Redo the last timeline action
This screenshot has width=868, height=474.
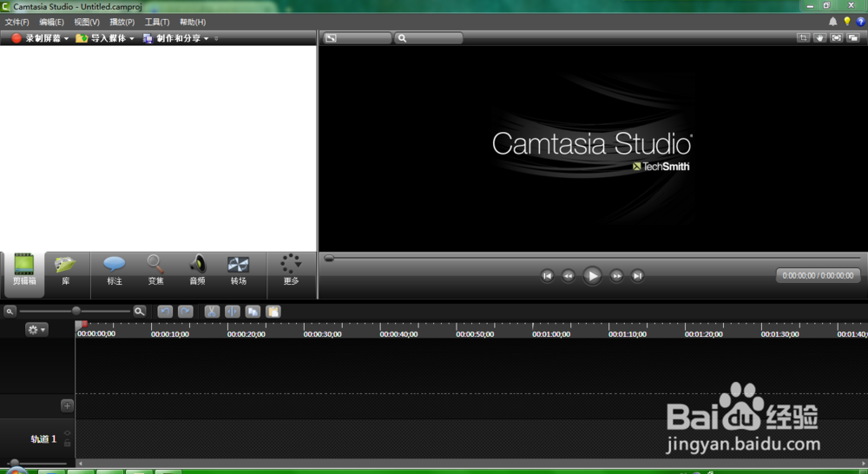(x=186, y=312)
